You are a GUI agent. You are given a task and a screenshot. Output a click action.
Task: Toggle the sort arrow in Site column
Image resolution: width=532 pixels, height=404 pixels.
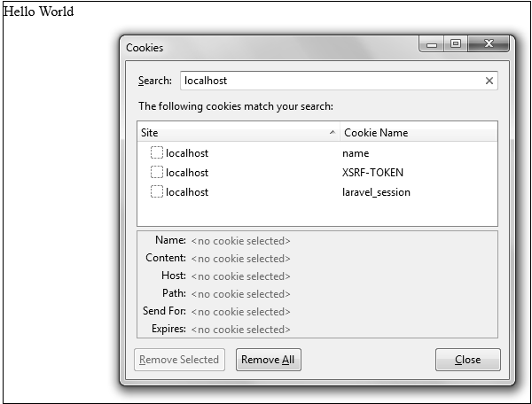point(332,133)
